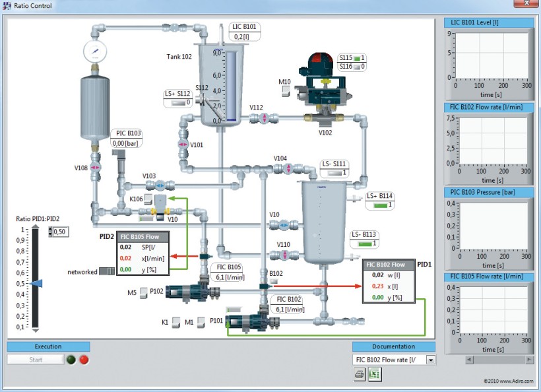Toggle the K1 switch
Viewport: 541px width, 392px height.
coord(176,322)
